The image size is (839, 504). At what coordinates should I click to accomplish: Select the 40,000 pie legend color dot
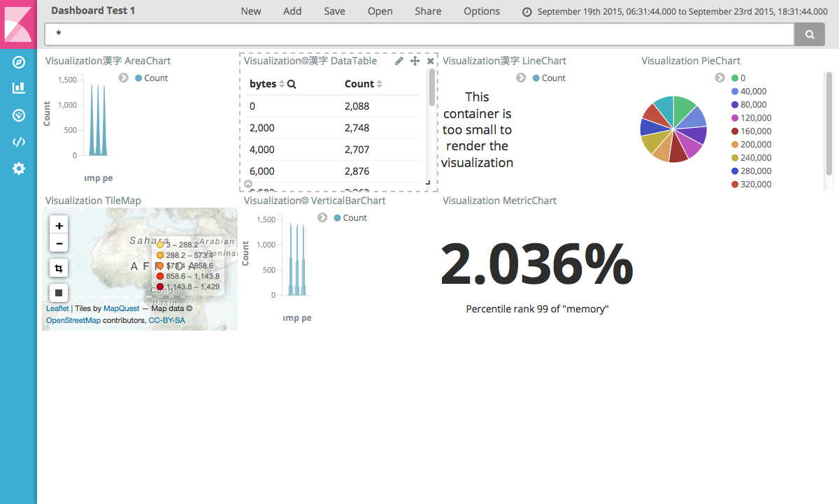click(735, 92)
